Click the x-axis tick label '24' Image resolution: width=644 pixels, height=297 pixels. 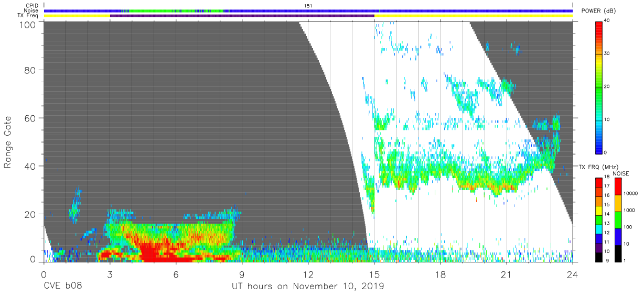point(572,274)
